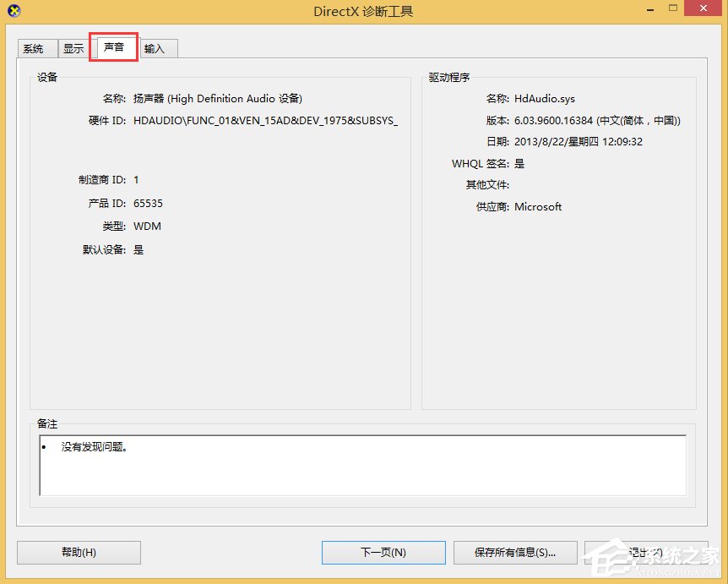Click the 退出 button
728x584 pixels.
pos(646,553)
